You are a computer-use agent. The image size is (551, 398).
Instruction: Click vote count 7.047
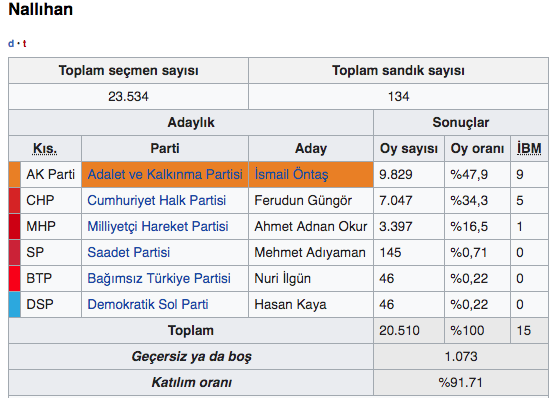pyautogui.click(x=396, y=200)
